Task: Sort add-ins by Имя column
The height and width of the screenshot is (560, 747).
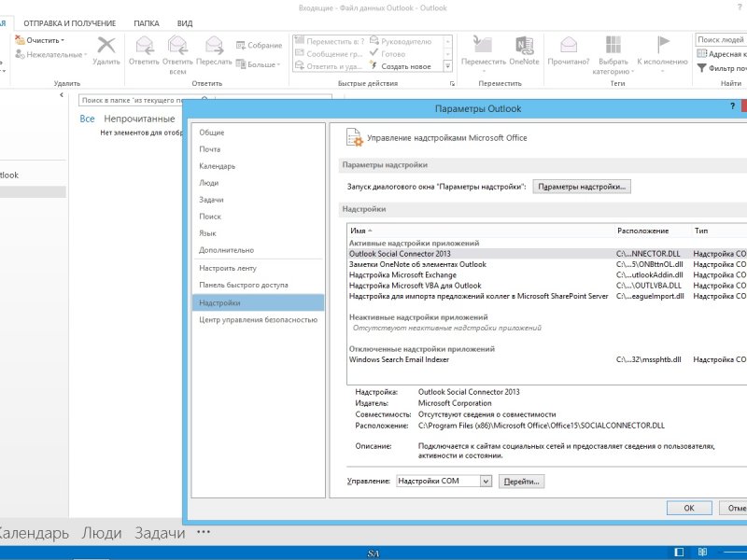Action: point(481,231)
